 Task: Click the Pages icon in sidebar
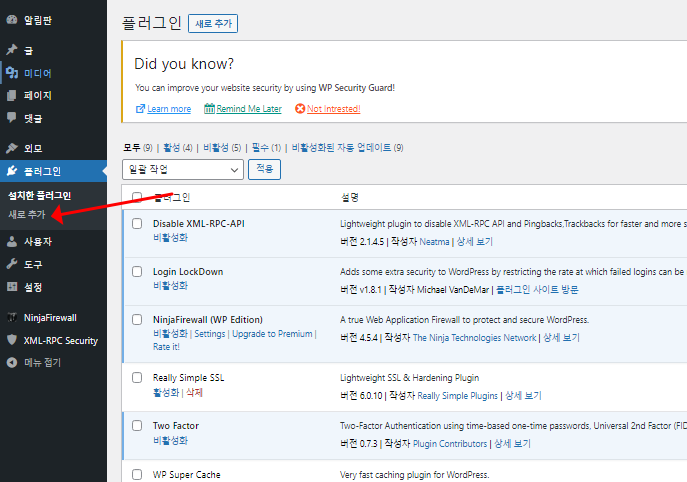click(x=12, y=96)
